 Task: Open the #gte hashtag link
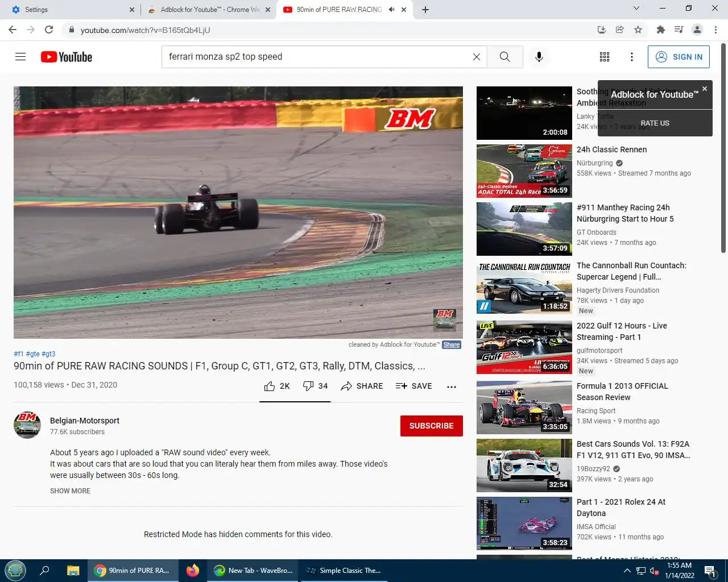32,354
